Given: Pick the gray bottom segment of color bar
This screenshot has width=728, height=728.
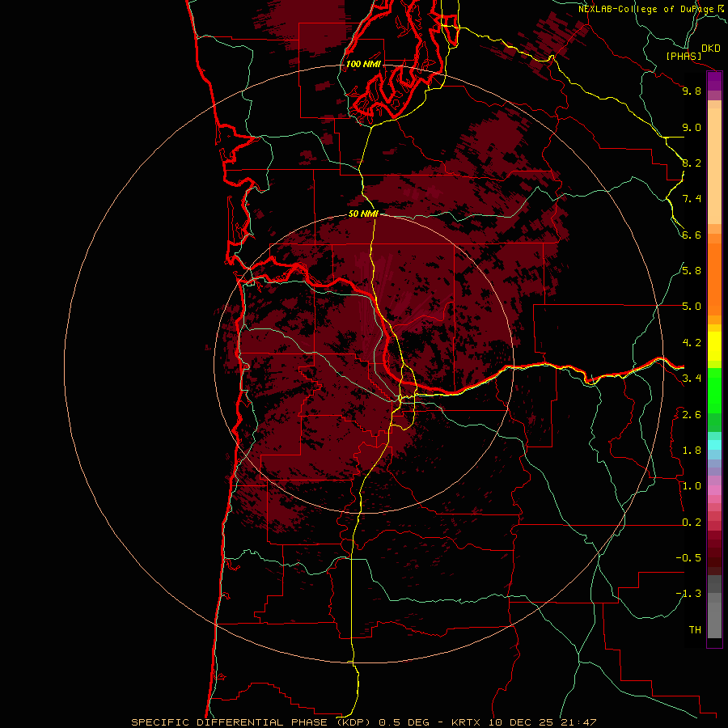Looking at the screenshot, I should pyautogui.click(x=714, y=617).
